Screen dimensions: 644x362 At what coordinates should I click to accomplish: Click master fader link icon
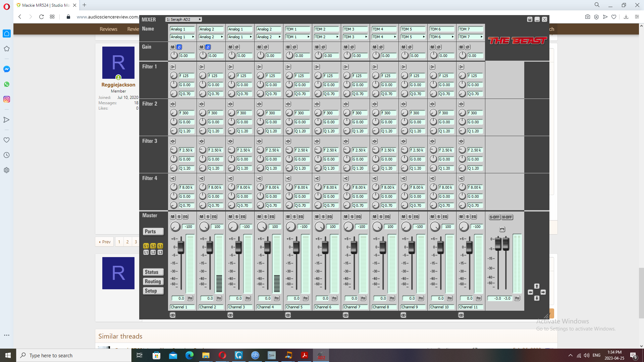[x=502, y=229]
